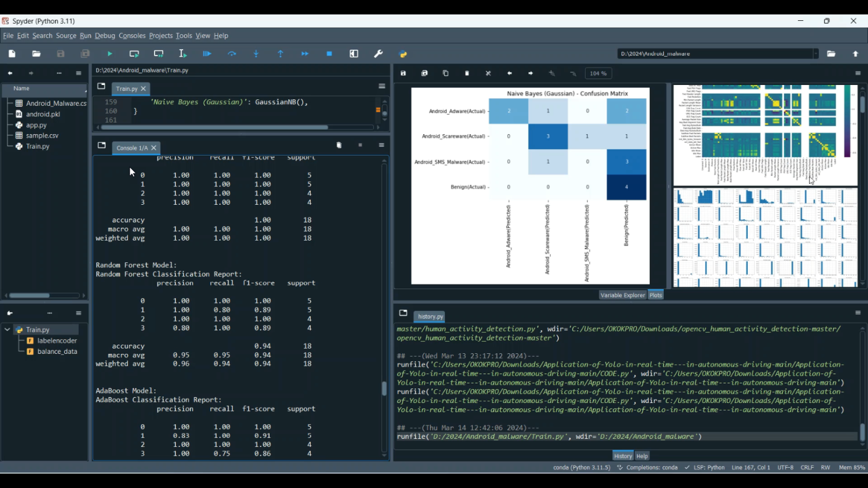The width and height of the screenshot is (868, 488).
Task: Maximize the current pane
Action: pos(354,54)
